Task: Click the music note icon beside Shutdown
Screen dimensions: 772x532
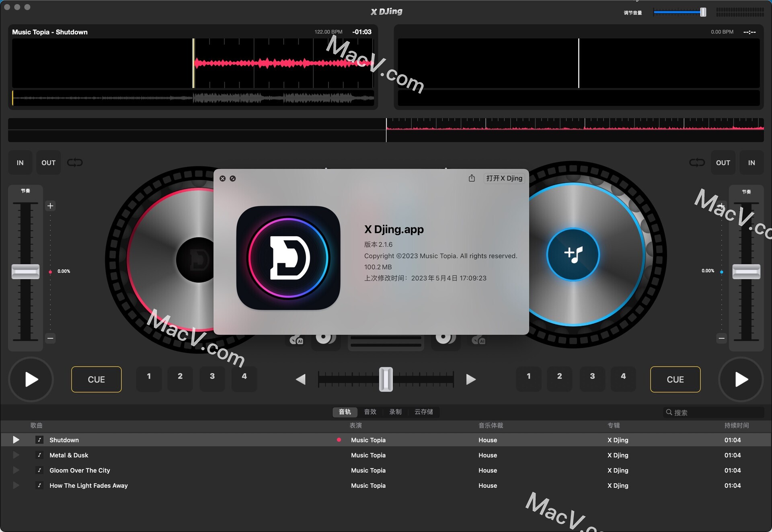Action: 39,440
